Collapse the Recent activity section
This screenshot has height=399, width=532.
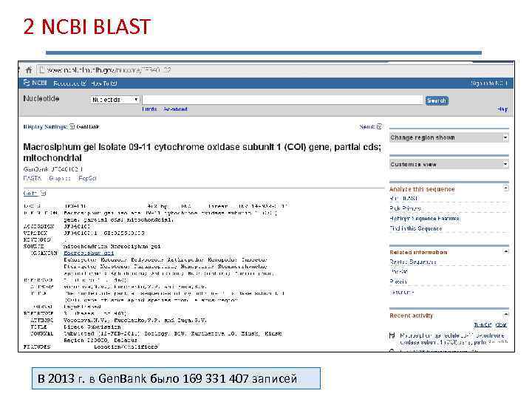coord(505,314)
